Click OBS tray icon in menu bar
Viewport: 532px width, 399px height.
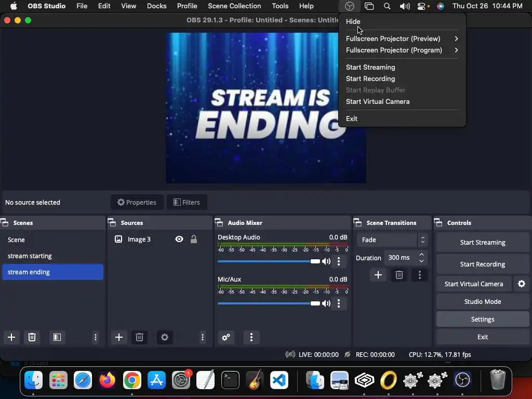coord(350,6)
